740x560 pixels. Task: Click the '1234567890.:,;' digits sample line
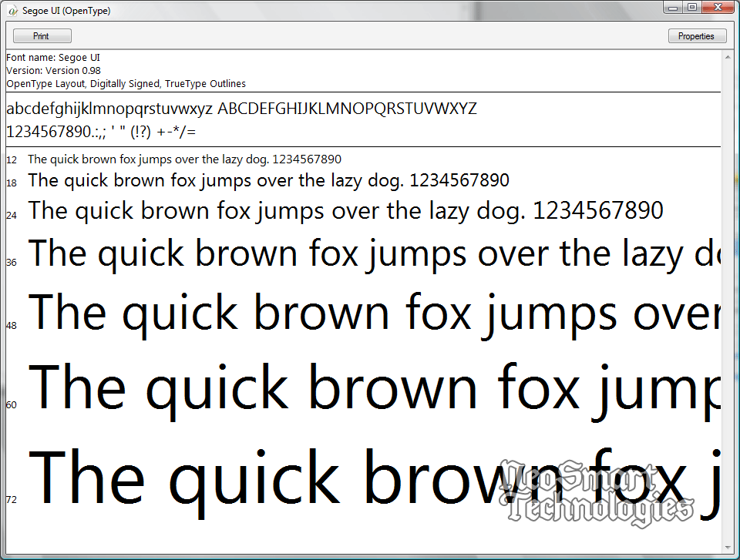click(x=101, y=132)
